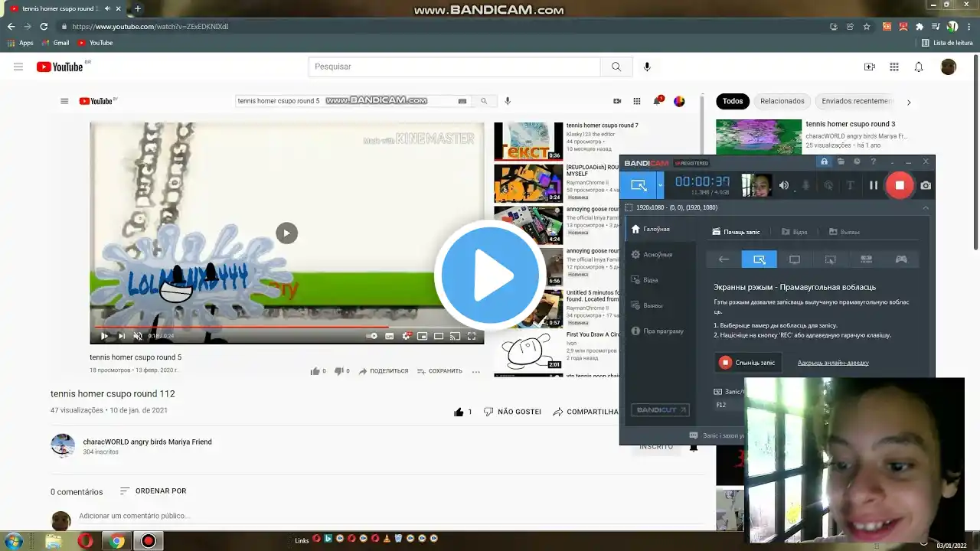Open Lista de leitura reading list

[x=947, y=43]
